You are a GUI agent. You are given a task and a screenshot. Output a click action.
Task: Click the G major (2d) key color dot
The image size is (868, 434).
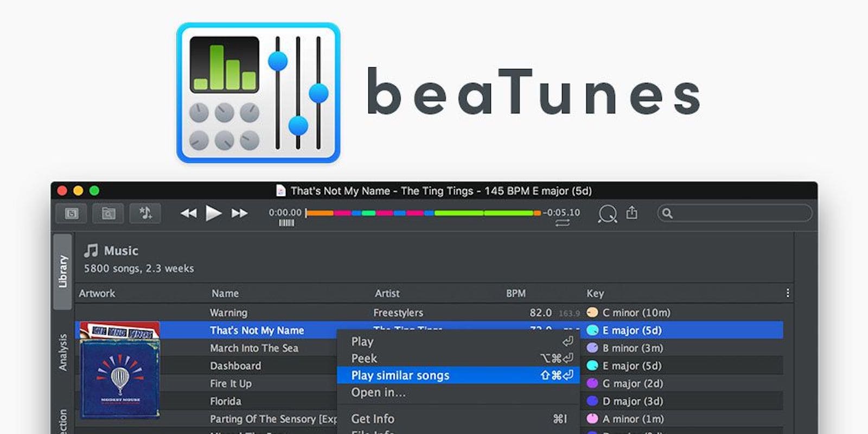[592, 383]
